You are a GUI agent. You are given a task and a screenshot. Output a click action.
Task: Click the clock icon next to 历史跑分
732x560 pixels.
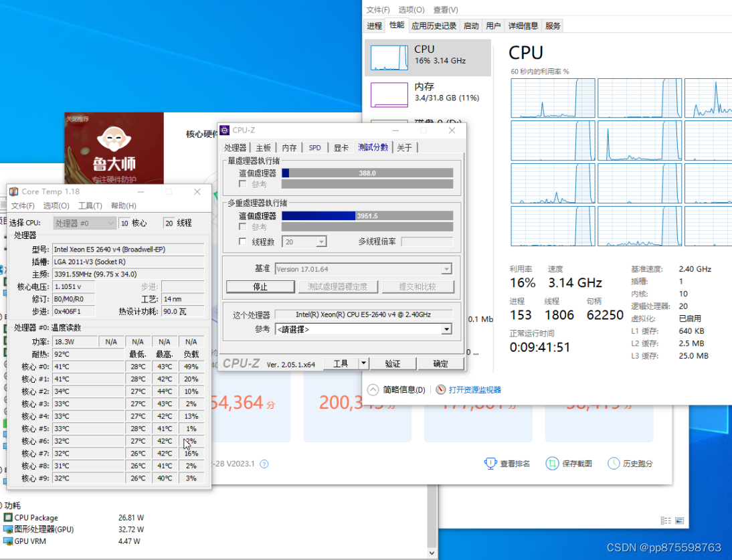click(614, 464)
